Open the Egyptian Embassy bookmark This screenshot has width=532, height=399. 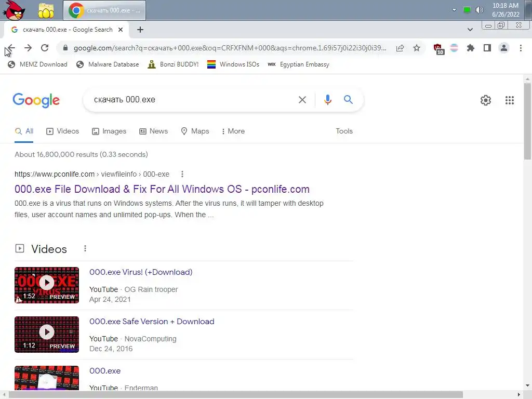299,64
